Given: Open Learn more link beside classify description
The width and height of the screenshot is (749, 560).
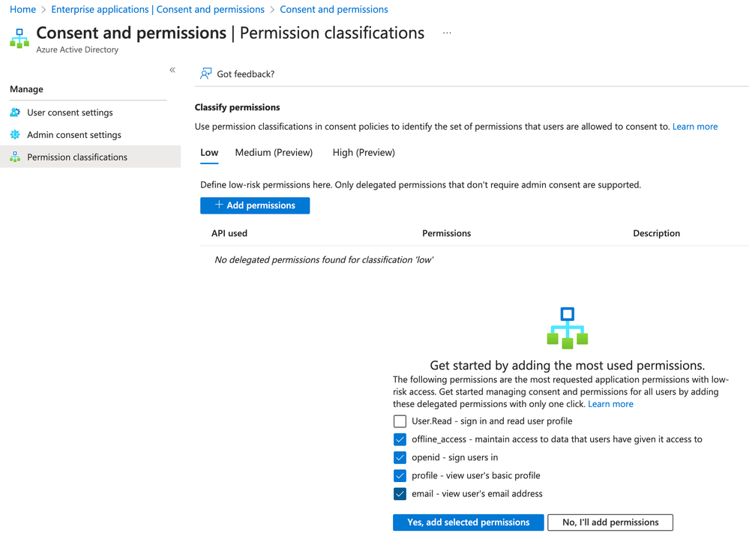Looking at the screenshot, I should [x=695, y=127].
